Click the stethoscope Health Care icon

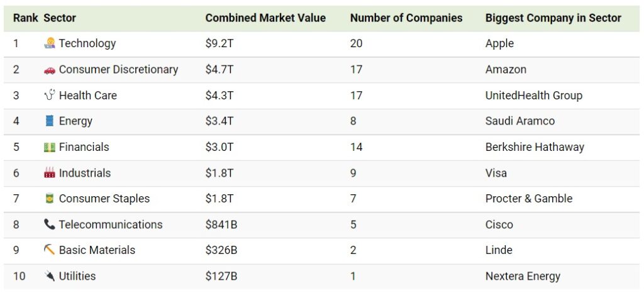coord(50,96)
